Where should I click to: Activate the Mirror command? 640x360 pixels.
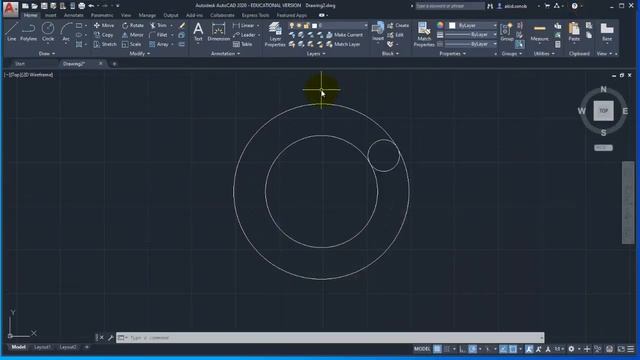[133, 35]
